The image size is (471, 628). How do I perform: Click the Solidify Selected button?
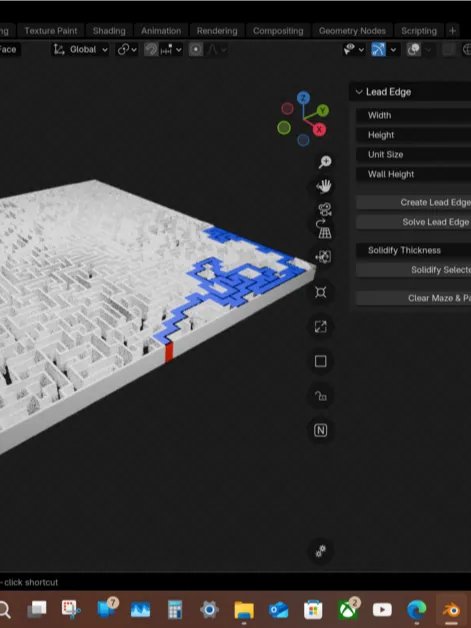[x=414, y=270]
